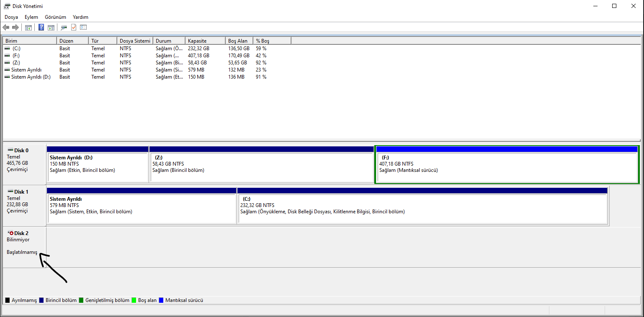Maximize the Disk Yönetimi window
Image resolution: width=644 pixels, height=317 pixels.
pos(614,6)
